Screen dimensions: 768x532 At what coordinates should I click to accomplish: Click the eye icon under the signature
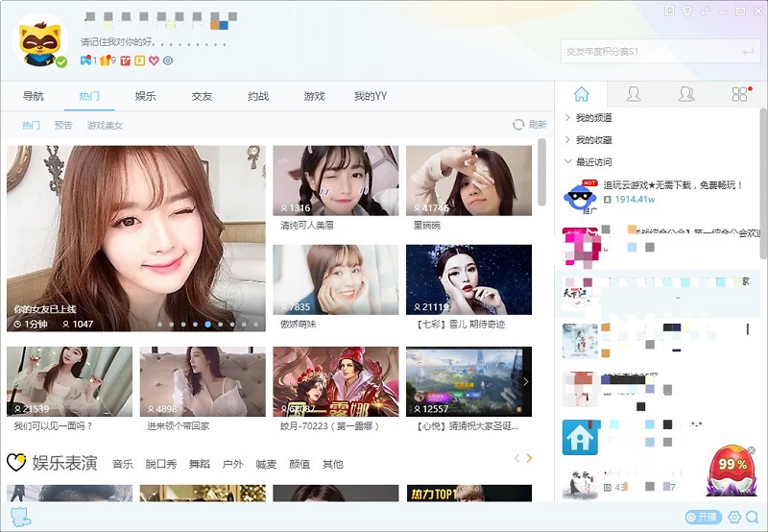[x=168, y=60]
